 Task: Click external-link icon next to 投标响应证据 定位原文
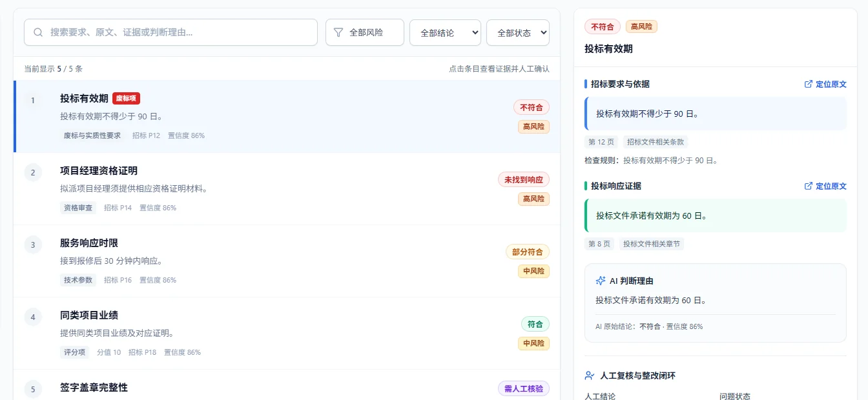tap(809, 186)
